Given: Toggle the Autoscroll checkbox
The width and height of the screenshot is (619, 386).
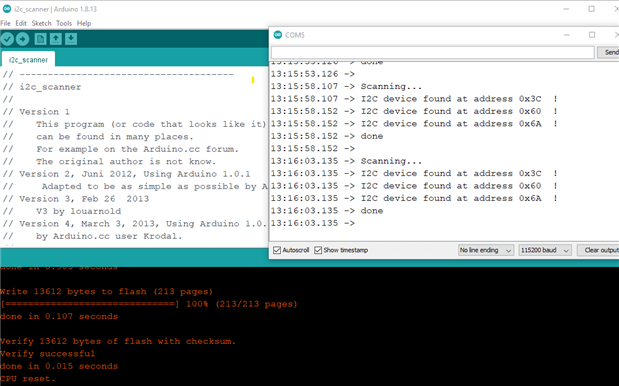Looking at the screenshot, I should pos(277,250).
